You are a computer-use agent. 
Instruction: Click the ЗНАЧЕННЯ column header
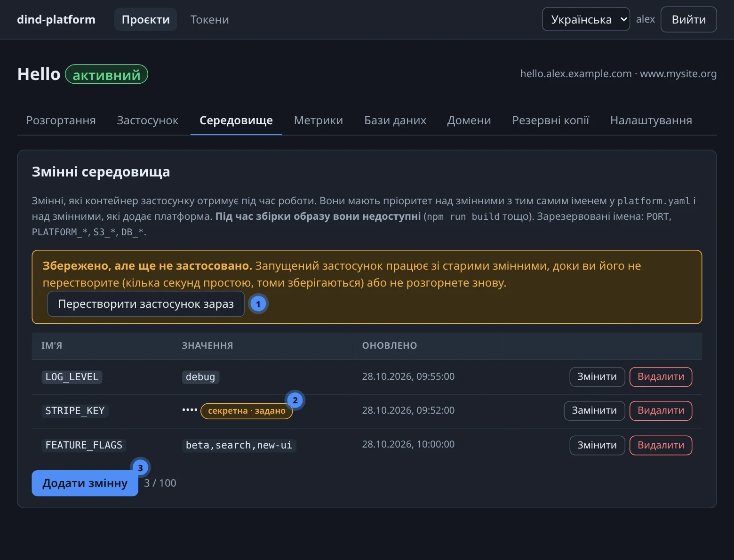(x=207, y=345)
